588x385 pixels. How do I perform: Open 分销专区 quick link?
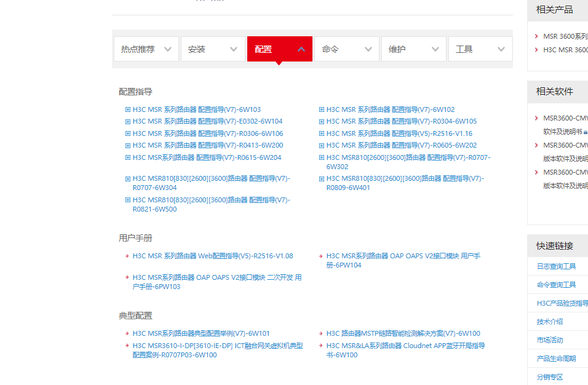pos(550,377)
